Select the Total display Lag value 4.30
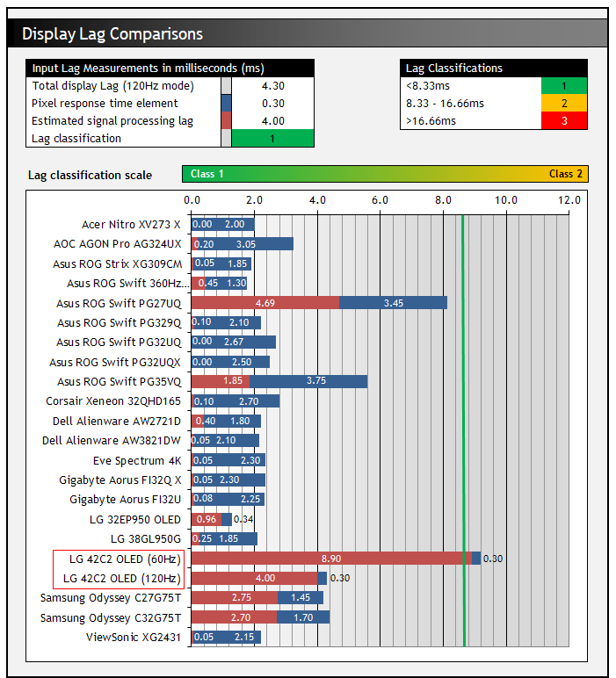This screenshot has width=616, height=678. pyautogui.click(x=272, y=86)
